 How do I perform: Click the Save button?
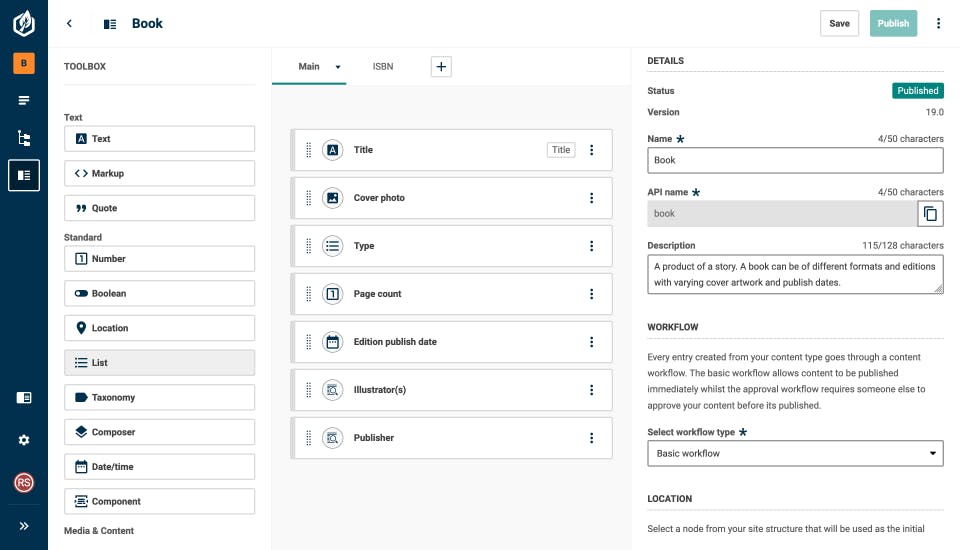coord(839,24)
